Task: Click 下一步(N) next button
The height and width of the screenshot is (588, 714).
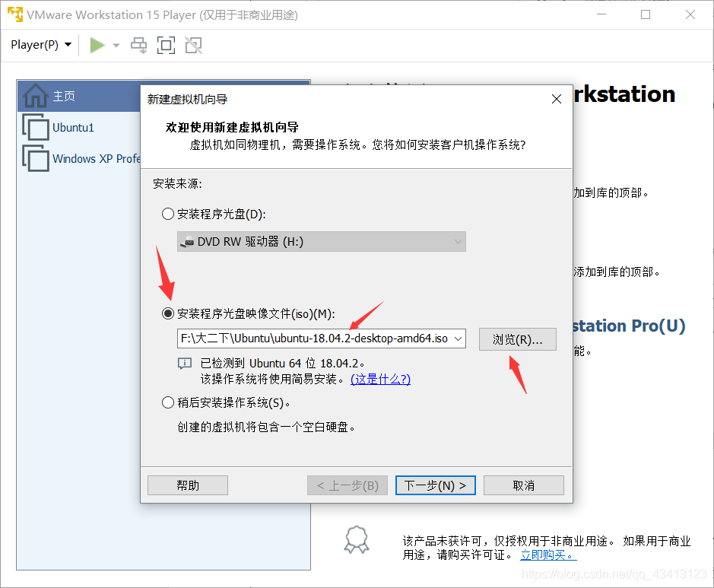Action: (436, 485)
